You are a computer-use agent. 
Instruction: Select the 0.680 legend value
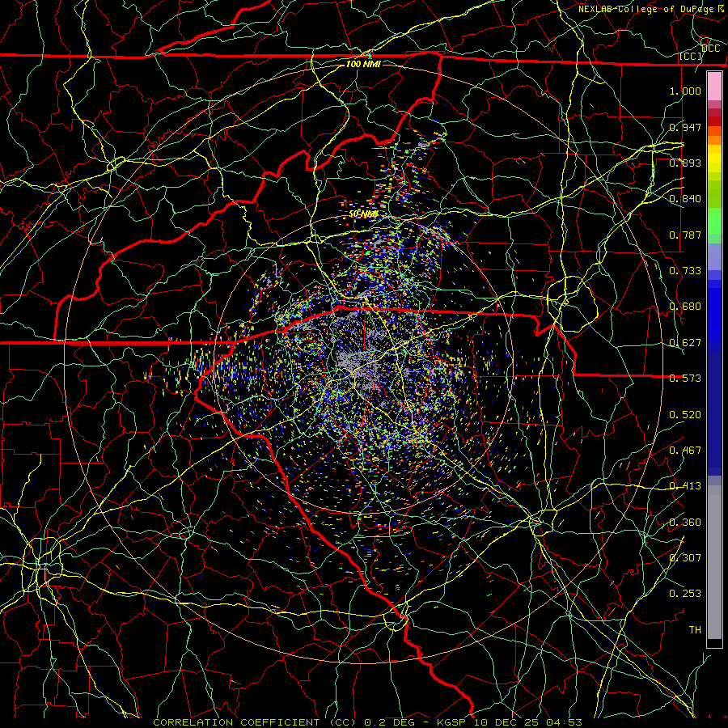point(685,307)
